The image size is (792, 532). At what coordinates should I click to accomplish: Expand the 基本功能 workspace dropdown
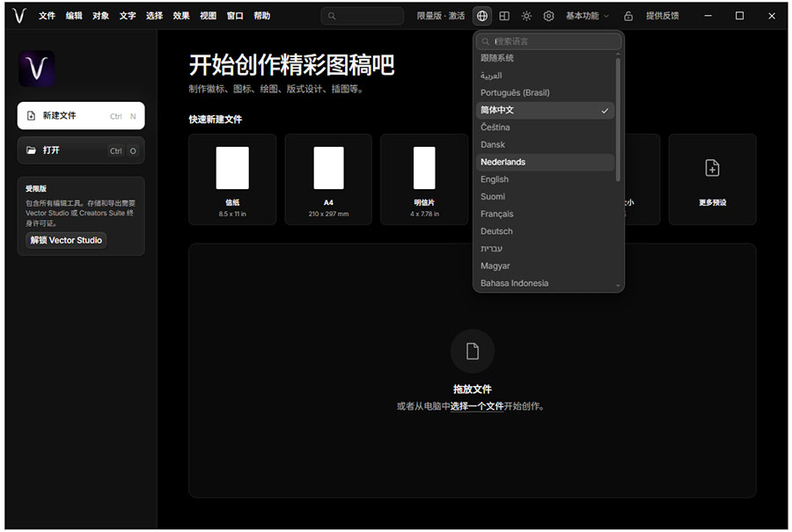(x=587, y=16)
